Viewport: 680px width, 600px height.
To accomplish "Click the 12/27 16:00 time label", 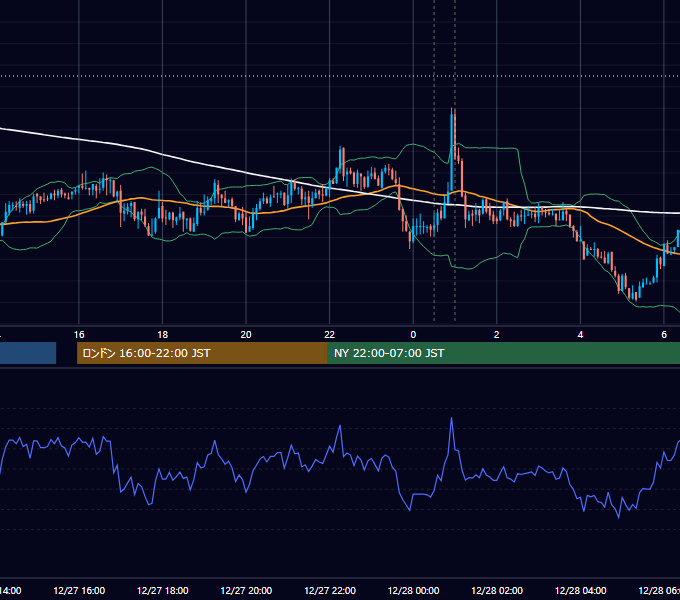I will 79,590.
